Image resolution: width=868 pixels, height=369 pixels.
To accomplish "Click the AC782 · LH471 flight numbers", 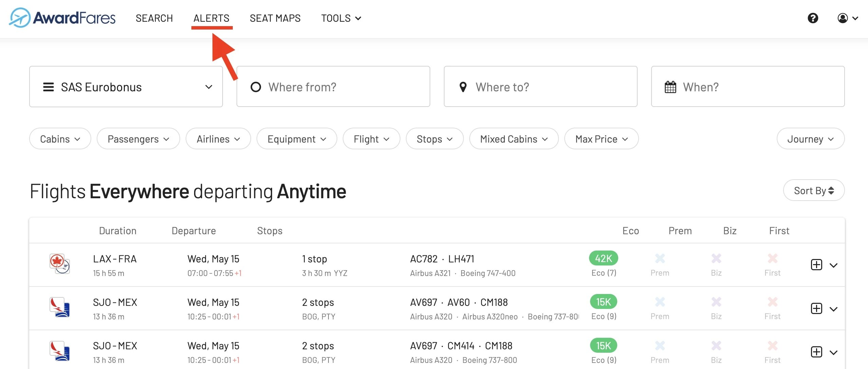I will 442,259.
